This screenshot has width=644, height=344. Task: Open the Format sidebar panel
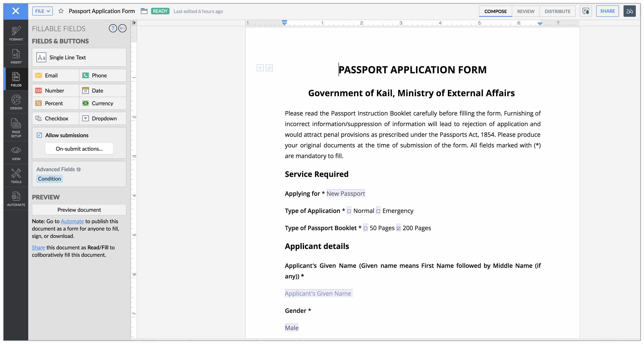[x=16, y=33]
